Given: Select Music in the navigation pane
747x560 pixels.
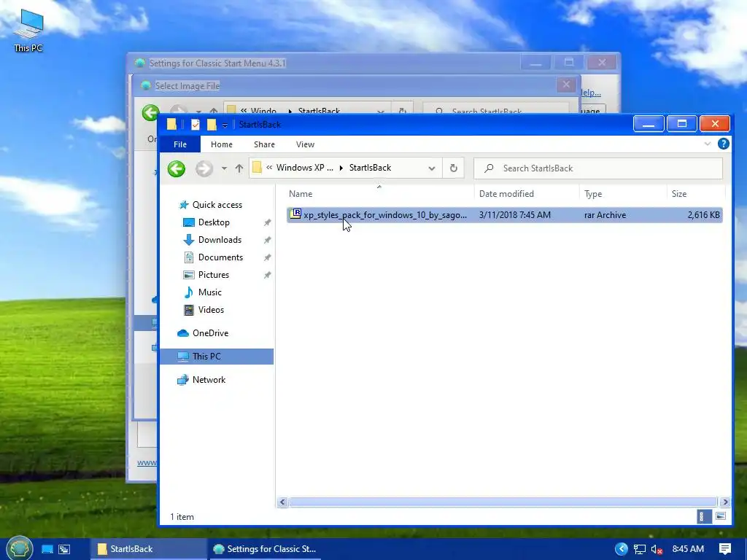Looking at the screenshot, I should pos(209,292).
